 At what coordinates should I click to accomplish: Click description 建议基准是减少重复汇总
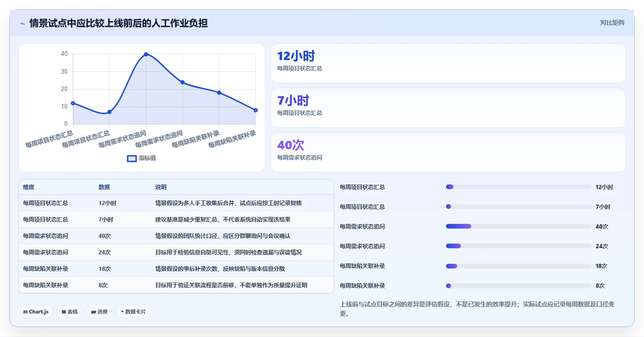tap(223, 220)
